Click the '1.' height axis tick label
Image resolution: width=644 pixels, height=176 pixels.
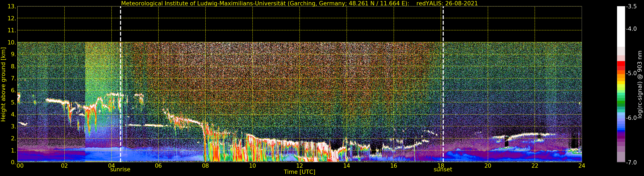[13, 150]
